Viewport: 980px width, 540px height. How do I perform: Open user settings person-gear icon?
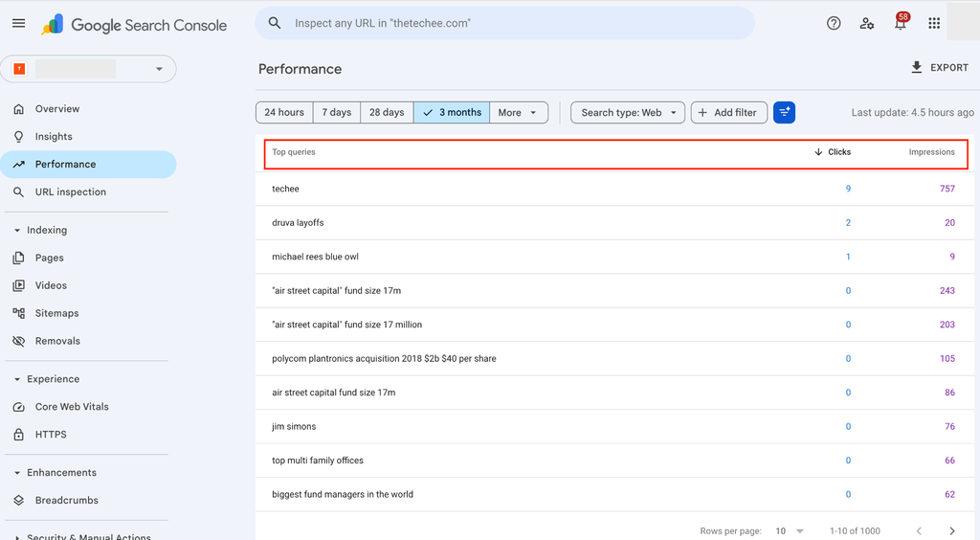867,23
